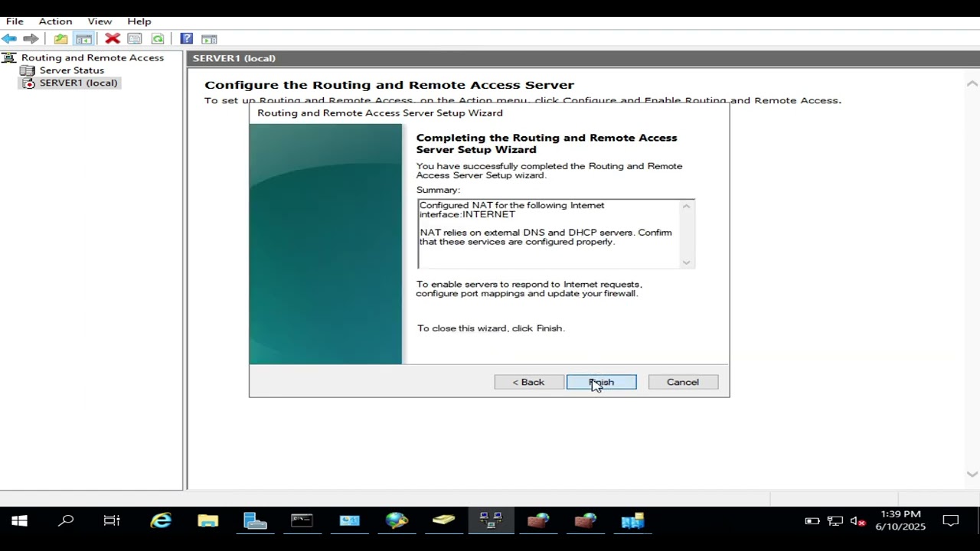Click the Summary text box
This screenshot has width=980, height=551.
pos(556,234)
